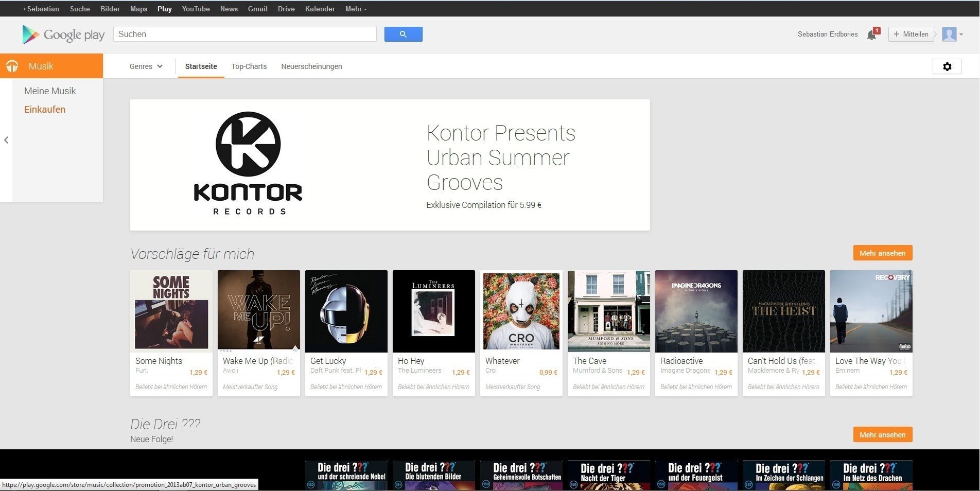Switch to the Startseite tab
The image size is (980, 491).
click(x=201, y=66)
